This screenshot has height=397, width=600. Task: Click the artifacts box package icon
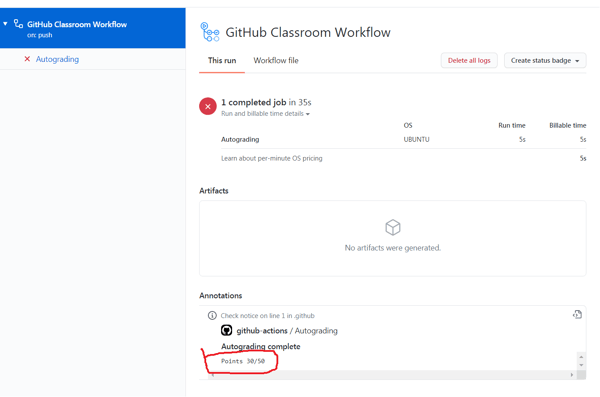click(393, 227)
